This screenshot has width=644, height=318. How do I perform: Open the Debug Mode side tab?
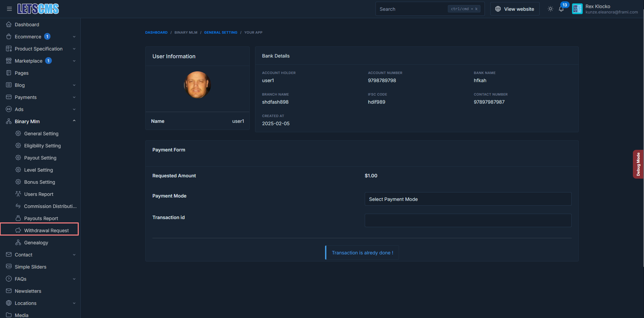tap(638, 164)
